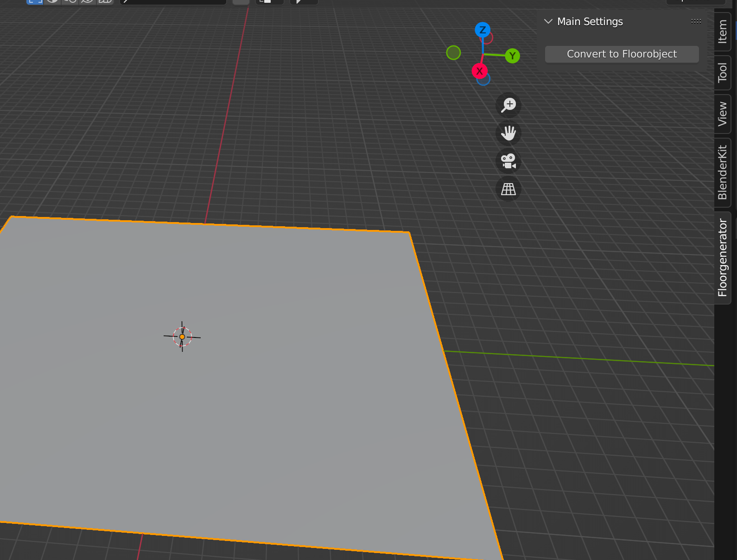This screenshot has width=737, height=560.
Task: Open the Tool sidebar tab
Action: pos(722,72)
